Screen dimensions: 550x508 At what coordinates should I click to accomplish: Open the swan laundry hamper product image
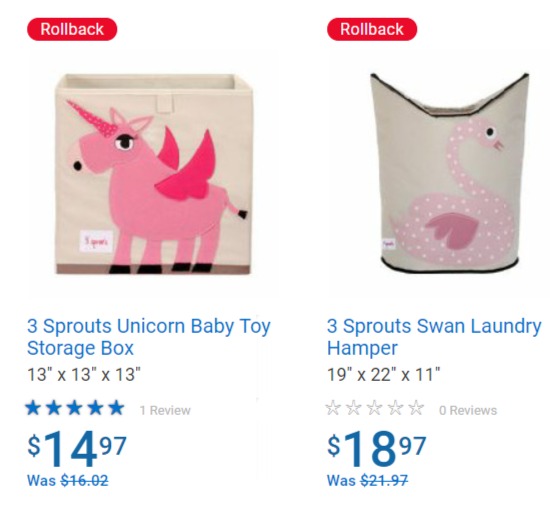tap(450, 173)
